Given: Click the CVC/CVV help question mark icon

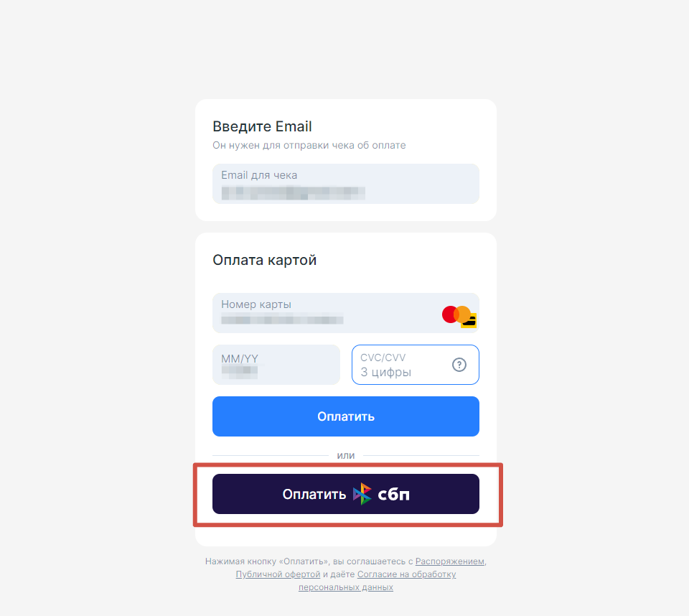Looking at the screenshot, I should [x=459, y=365].
